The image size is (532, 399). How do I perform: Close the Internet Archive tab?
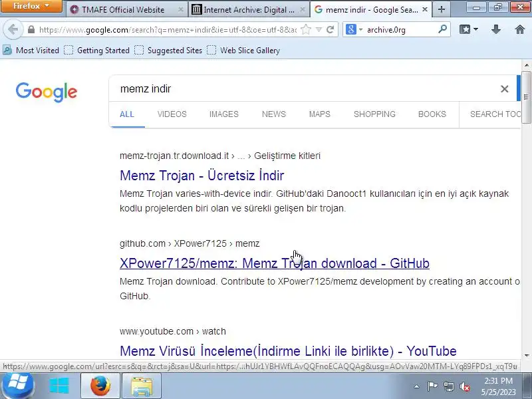click(303, 10)
